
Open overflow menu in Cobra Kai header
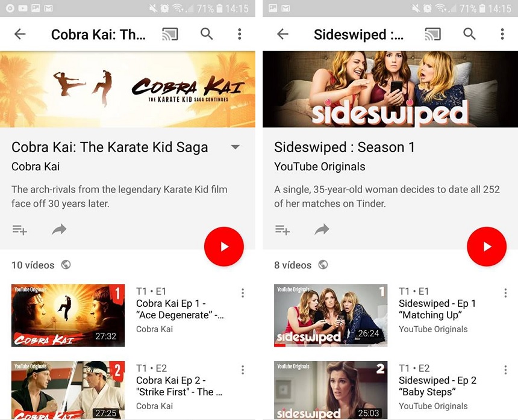point(240,34)
